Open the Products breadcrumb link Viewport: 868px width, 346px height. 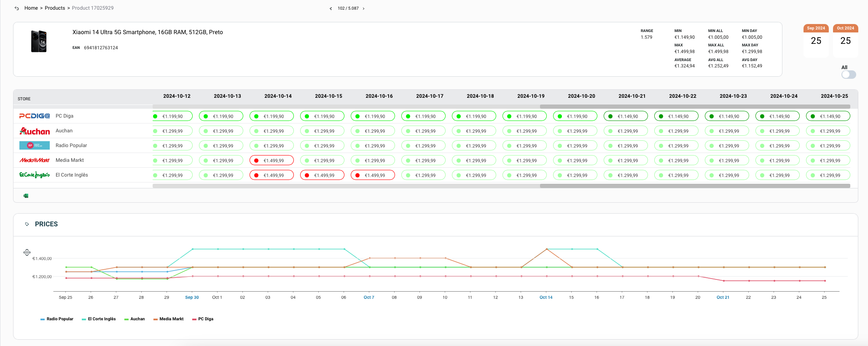55,8
